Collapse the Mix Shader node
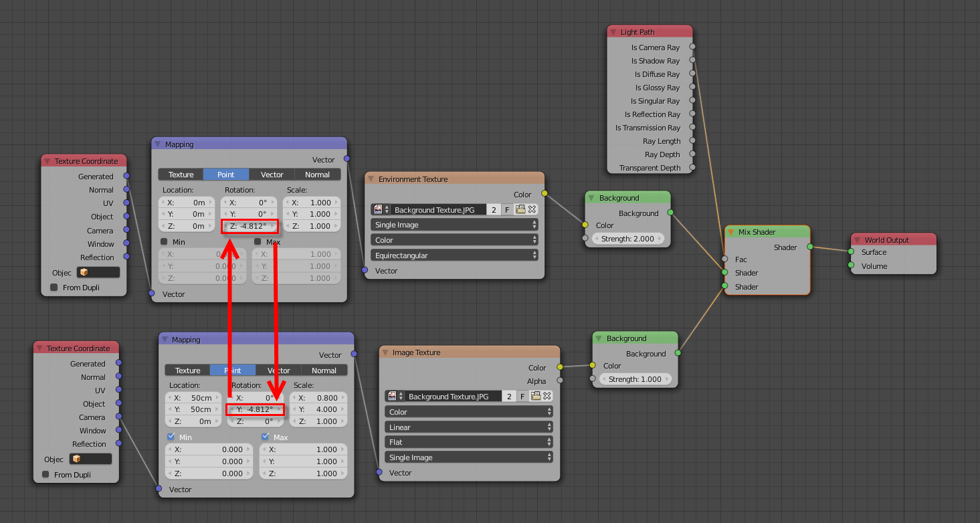 point(731,232)
